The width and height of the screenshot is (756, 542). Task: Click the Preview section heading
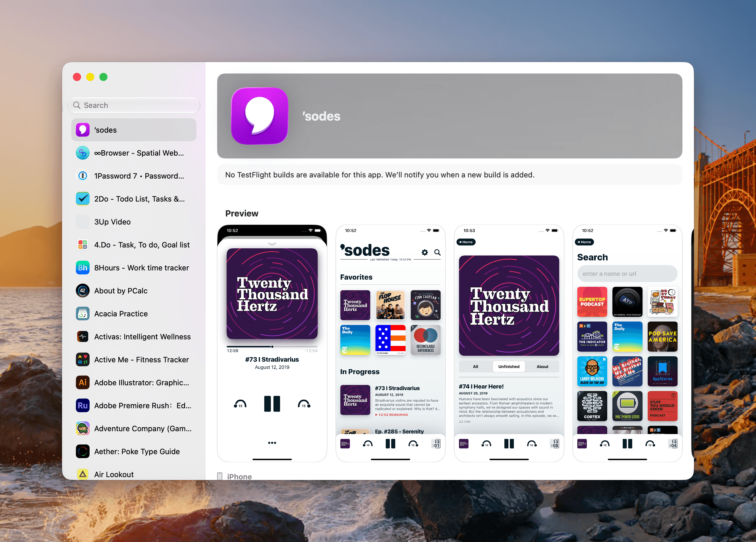tap(242, 214)
